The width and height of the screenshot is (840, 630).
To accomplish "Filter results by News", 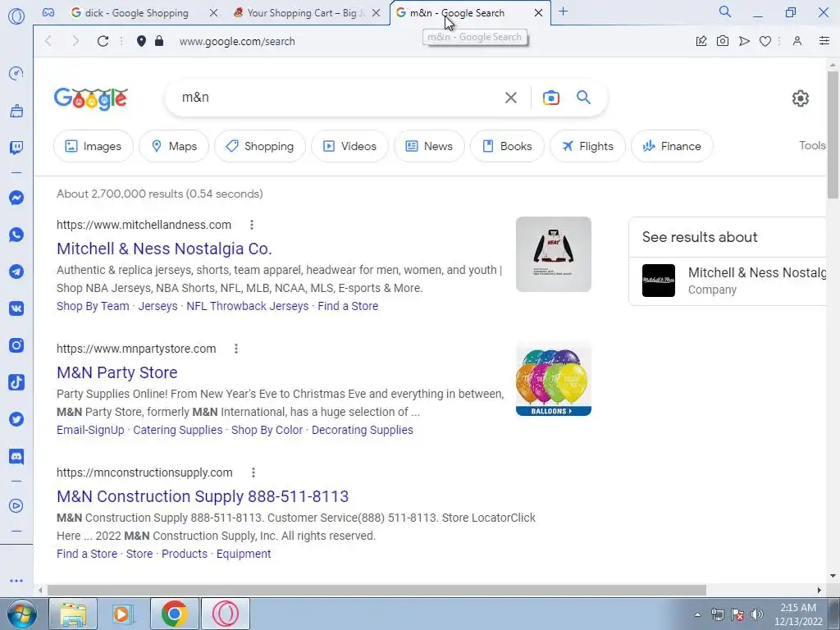I will point(429,146).
